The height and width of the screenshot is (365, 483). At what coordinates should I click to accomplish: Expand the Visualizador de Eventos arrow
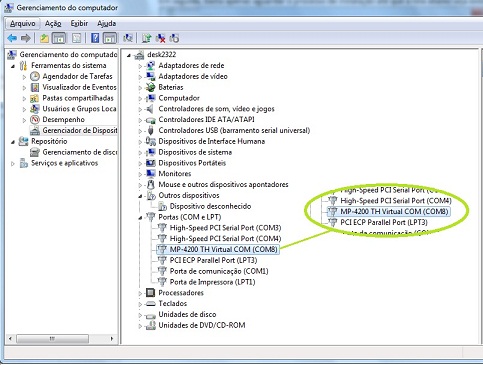24,88
